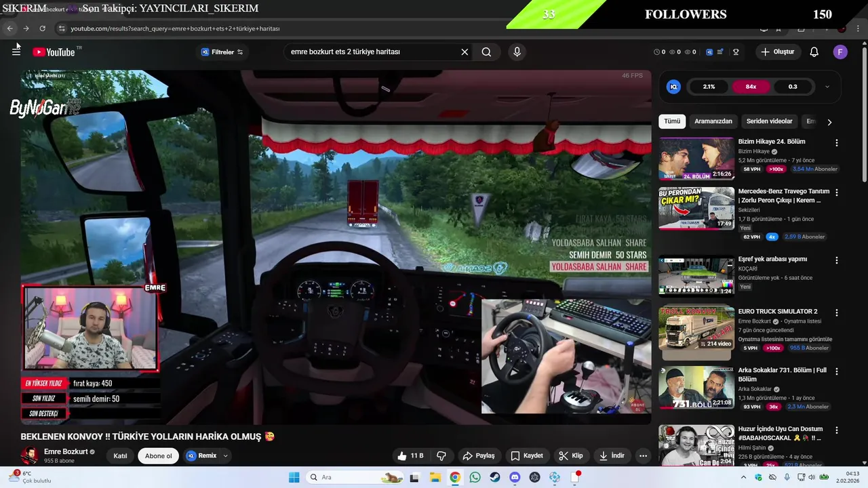Viewport: 868px width, 488px height.
Task: Open Steam from the taskbar
Action: point(495,477)
